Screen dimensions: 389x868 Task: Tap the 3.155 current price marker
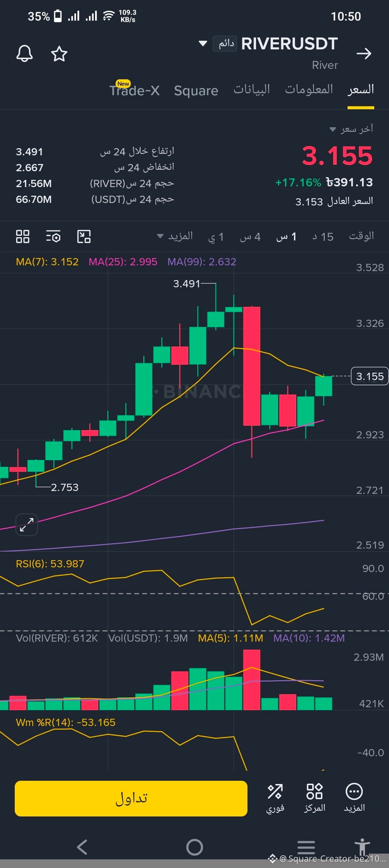pyautogui.click(x=370, y=376)
